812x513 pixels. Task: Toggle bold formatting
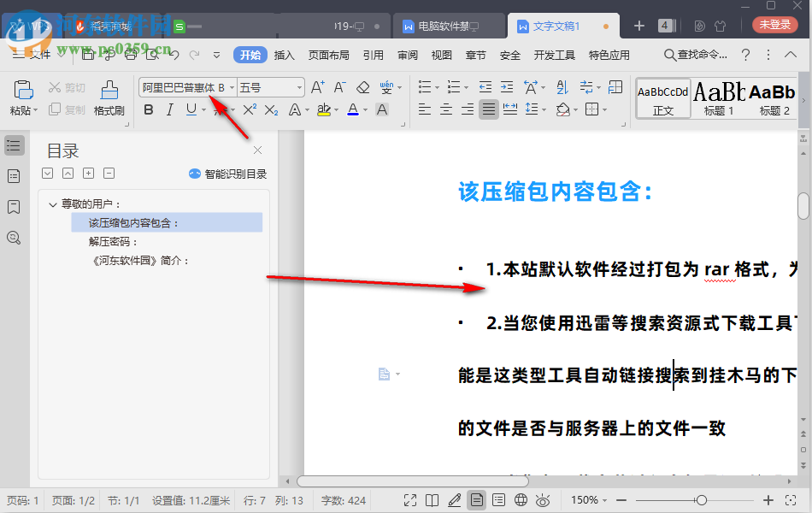pyautogui.click(x=147, y=109)
